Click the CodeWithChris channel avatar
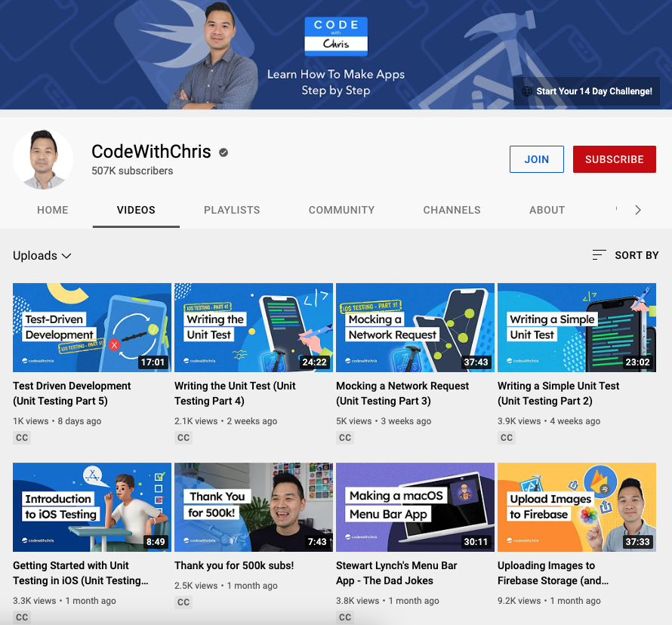672x625 pixels. pyautogui.click(x=43, y=159)
